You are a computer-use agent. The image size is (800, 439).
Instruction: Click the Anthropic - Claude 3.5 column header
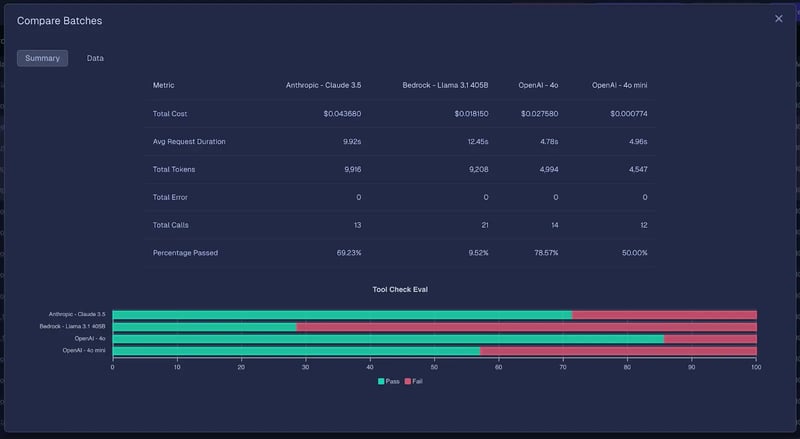coord(323,85)
